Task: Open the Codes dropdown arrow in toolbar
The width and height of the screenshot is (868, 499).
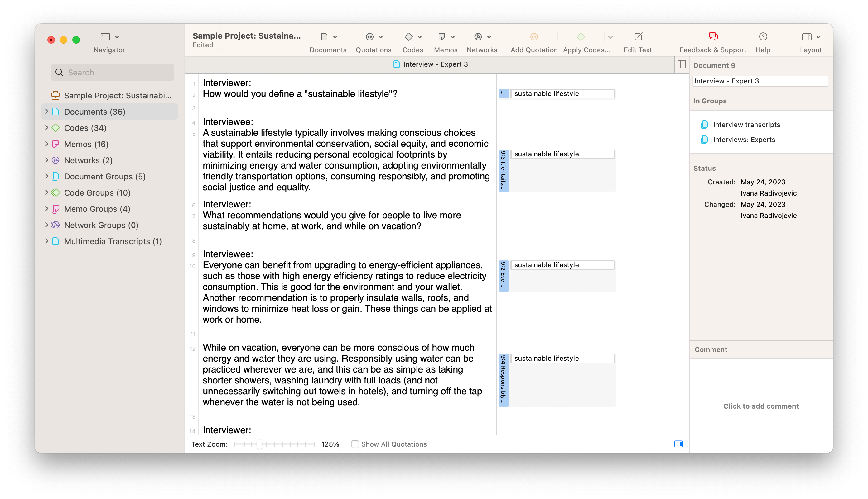Action: (419, 37)
